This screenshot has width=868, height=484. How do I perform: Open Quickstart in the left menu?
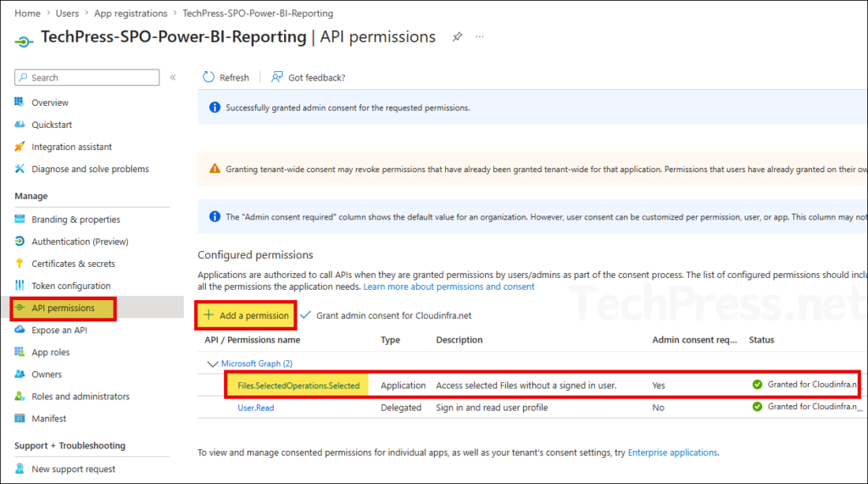(x=52, y=125)
